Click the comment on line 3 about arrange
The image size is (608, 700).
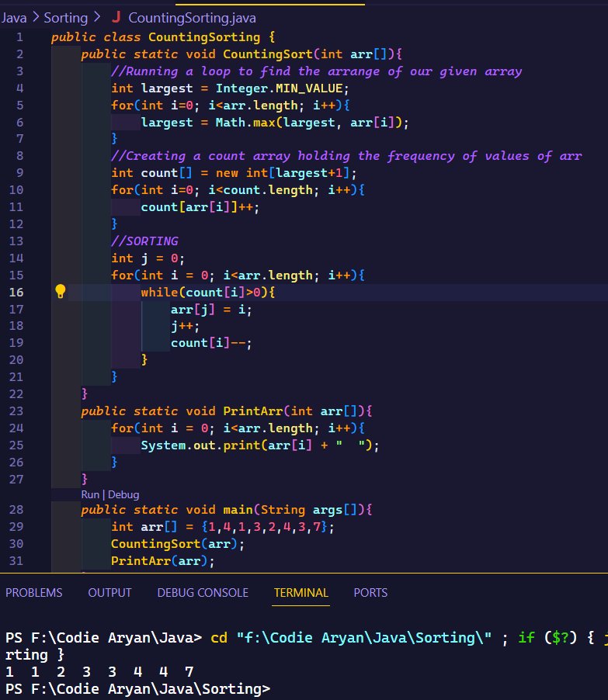click(317, 71)
